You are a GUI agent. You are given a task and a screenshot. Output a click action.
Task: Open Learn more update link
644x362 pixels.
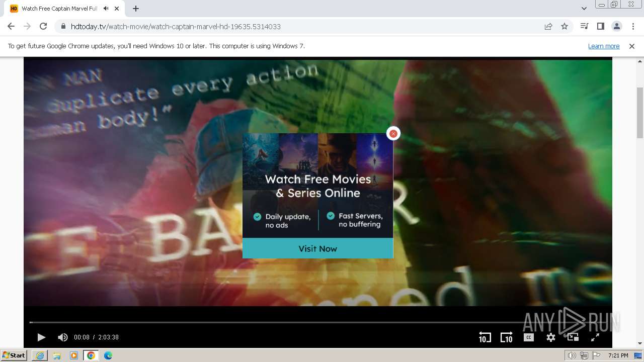point(604,46)
